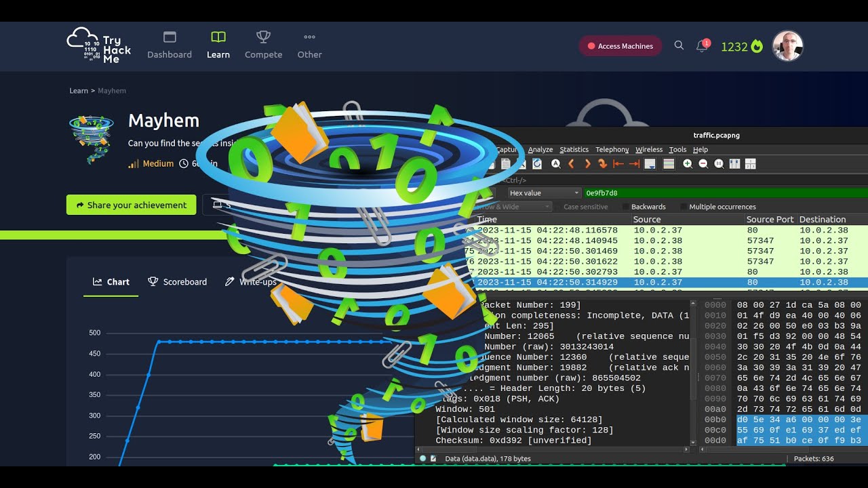Open the TryHackMe notifications bell
868x488 pixels.
(702, 46)
